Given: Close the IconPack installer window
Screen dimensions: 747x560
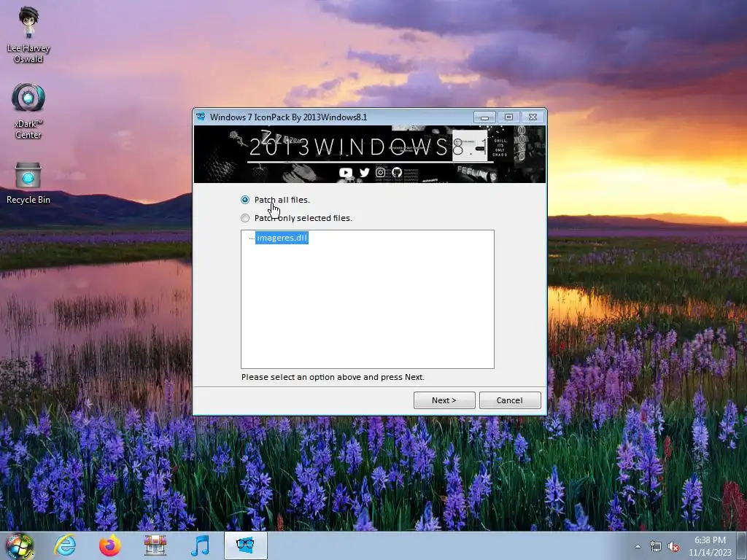Looking at the screenshot, I should click(x=533, y=117).
